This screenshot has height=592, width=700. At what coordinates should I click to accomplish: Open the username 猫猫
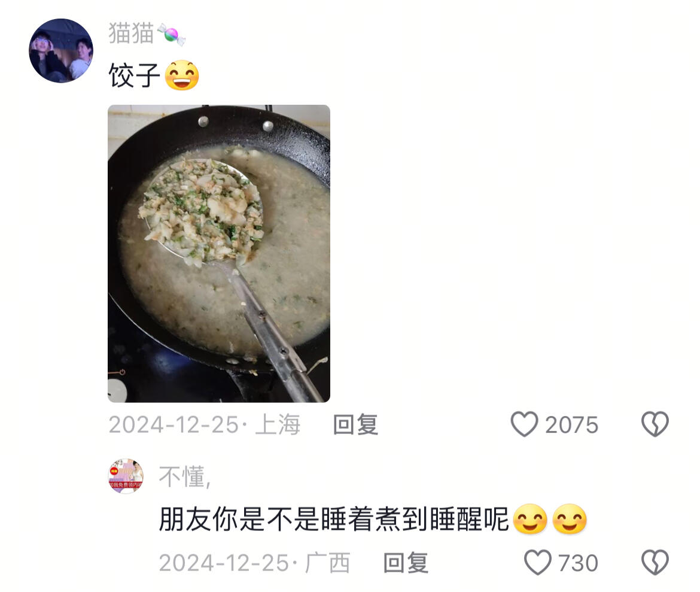pos(131,34)
